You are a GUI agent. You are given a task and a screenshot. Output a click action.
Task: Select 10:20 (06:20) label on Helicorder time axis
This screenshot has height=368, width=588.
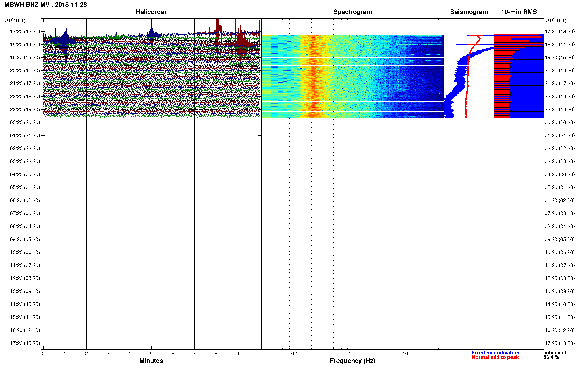[x=25, y=252]
